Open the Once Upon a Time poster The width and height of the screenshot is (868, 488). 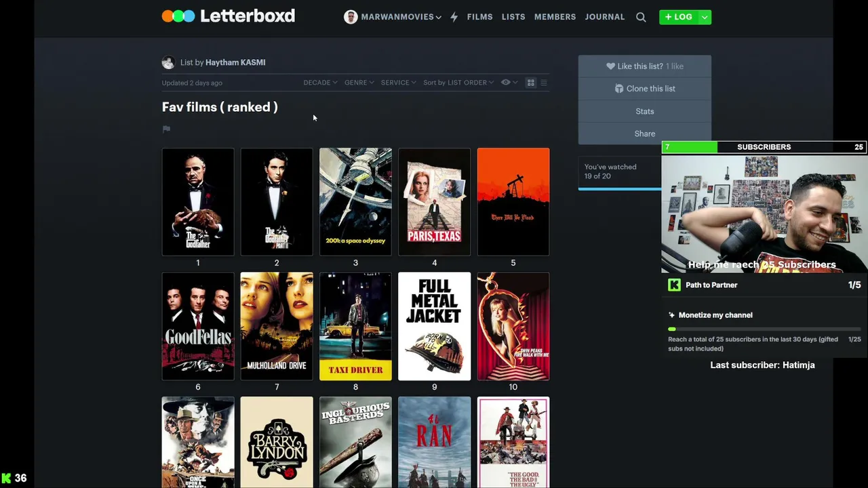click(198, 443)
